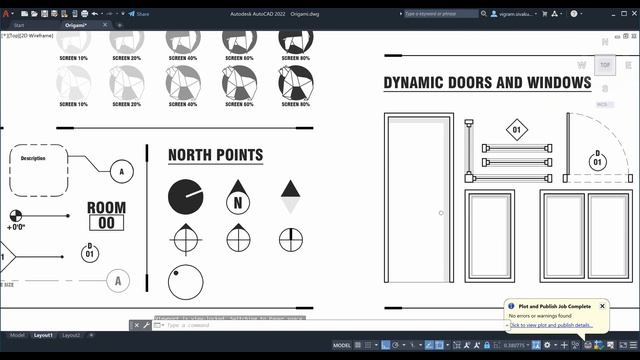
Task: Open the Help question mark icon
Action: 574,13
